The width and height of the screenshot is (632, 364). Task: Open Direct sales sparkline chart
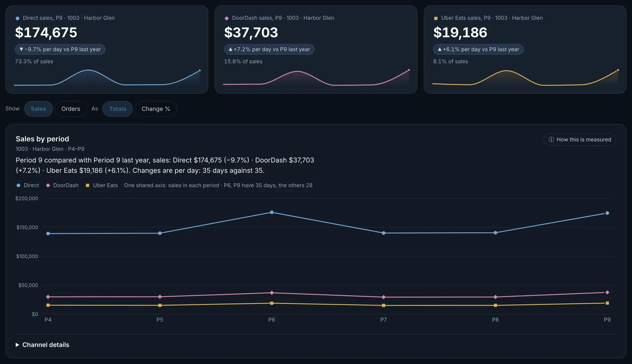pyautogui.click(x=107, y=77)
